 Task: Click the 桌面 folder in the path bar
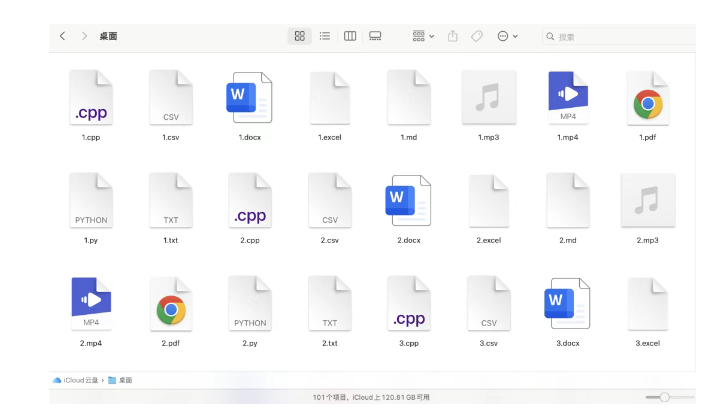pyautogui.click(x=120, y=380)
